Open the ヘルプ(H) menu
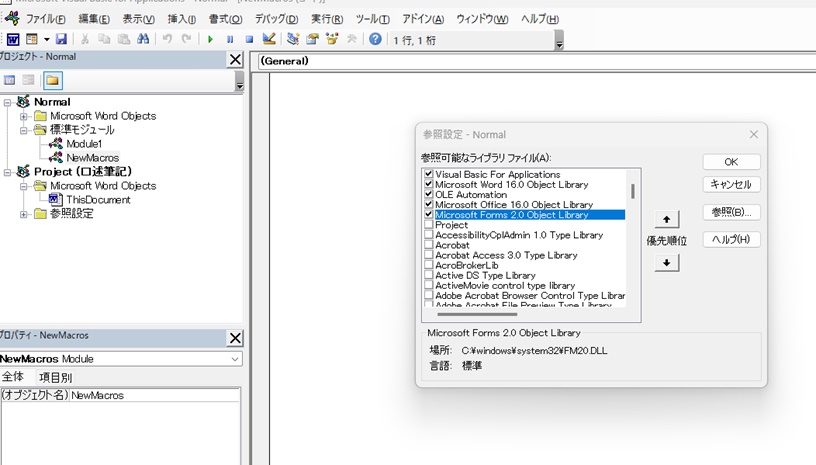The width and height of the screenshot is (816, 465). pyautogui.click(x=540, y=19)
